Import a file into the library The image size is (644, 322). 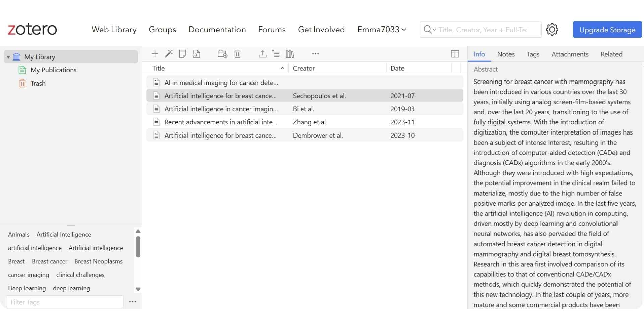click(197, 54)
